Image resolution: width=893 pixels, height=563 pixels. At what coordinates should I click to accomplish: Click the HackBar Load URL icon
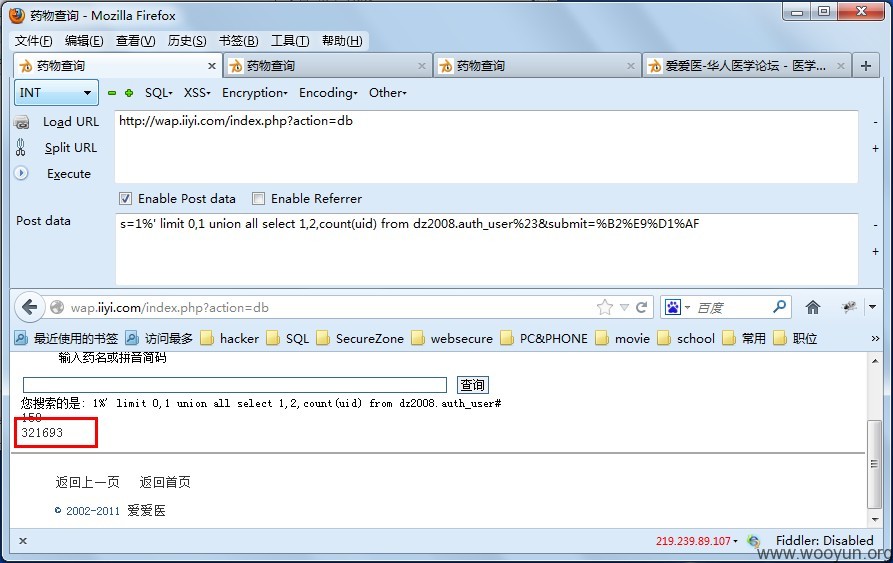[x=22, y=122]
